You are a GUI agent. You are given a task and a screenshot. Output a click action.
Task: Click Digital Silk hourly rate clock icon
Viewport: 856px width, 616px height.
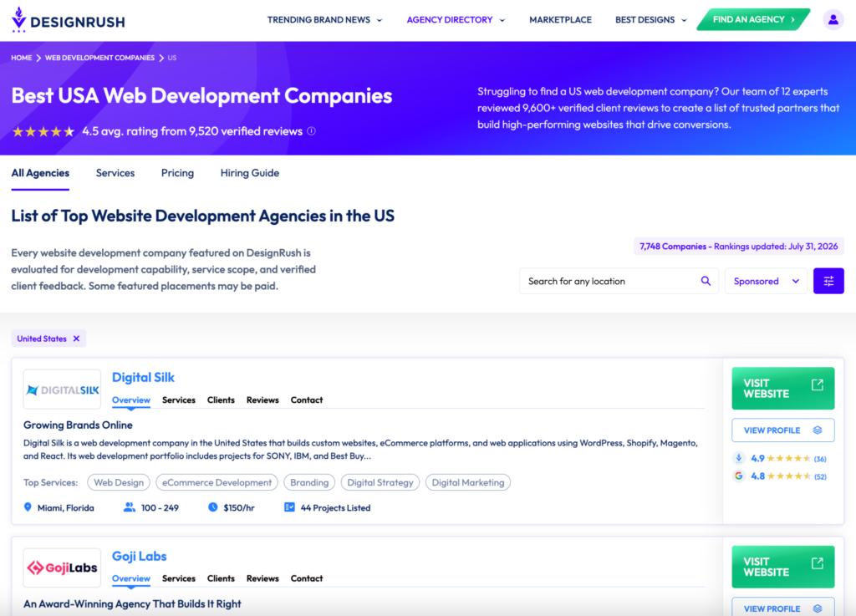(x=213, y=507)
